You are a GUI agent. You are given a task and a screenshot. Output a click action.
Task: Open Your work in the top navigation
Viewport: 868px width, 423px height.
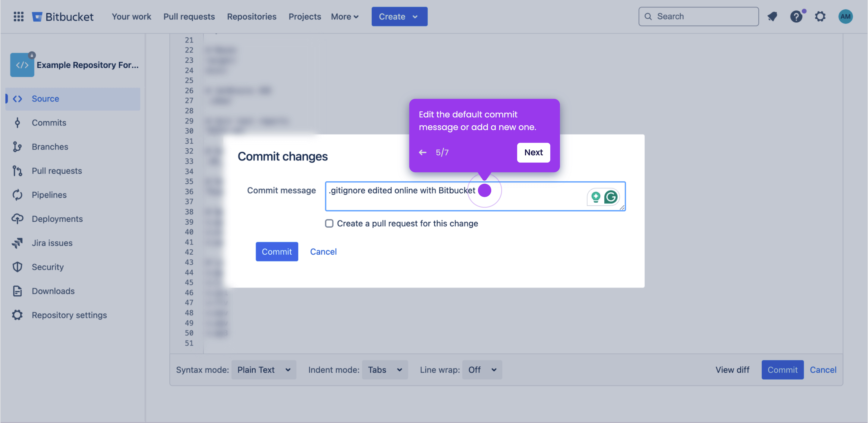pos(131,17)
